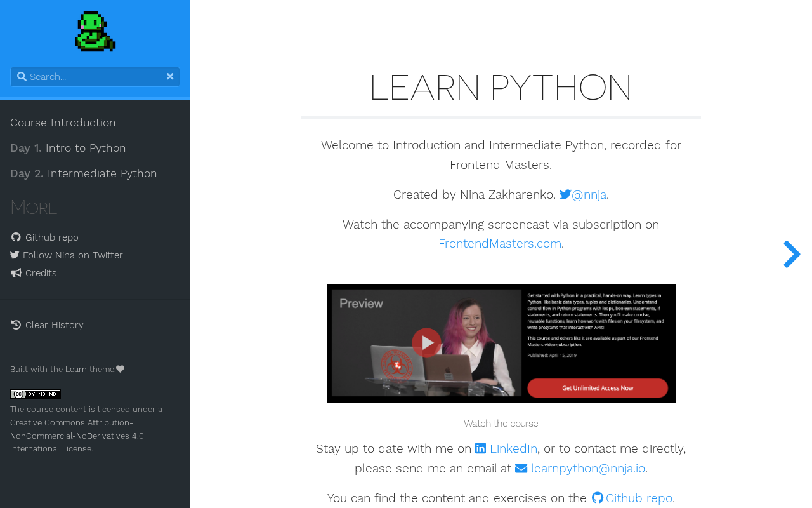Viewport: 812px width, 508px height.
Task: Open the Credits sidebar link
Action: (x=34, y=273)
